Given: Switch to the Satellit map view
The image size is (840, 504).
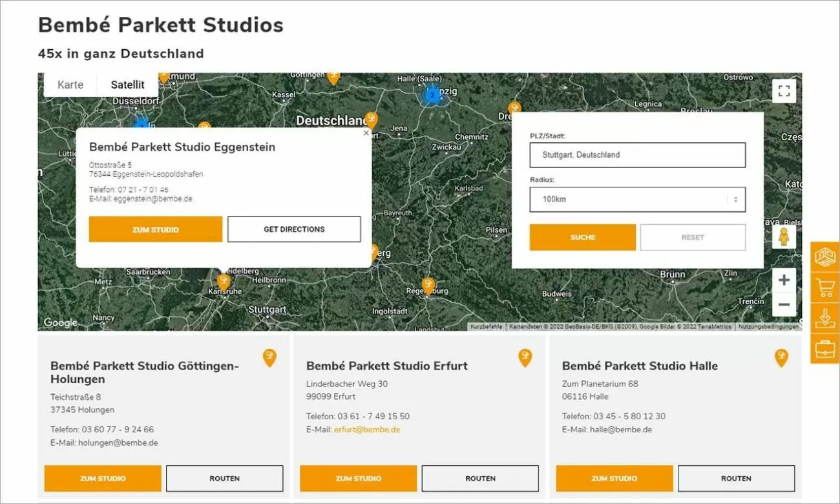Looking at the screenshot, I should (127, 85).
